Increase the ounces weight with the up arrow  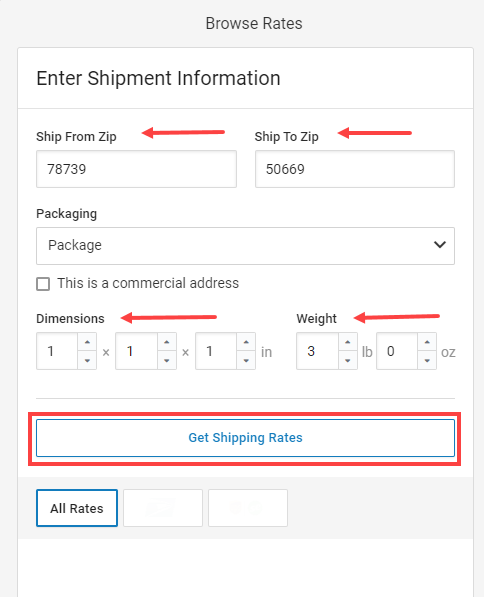[x=427, y=342]
